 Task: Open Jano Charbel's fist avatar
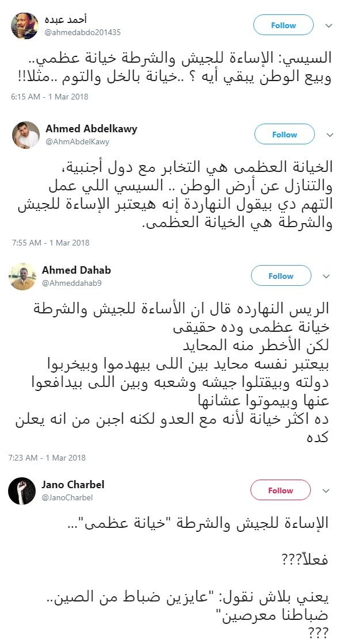(x=22, y=490)
